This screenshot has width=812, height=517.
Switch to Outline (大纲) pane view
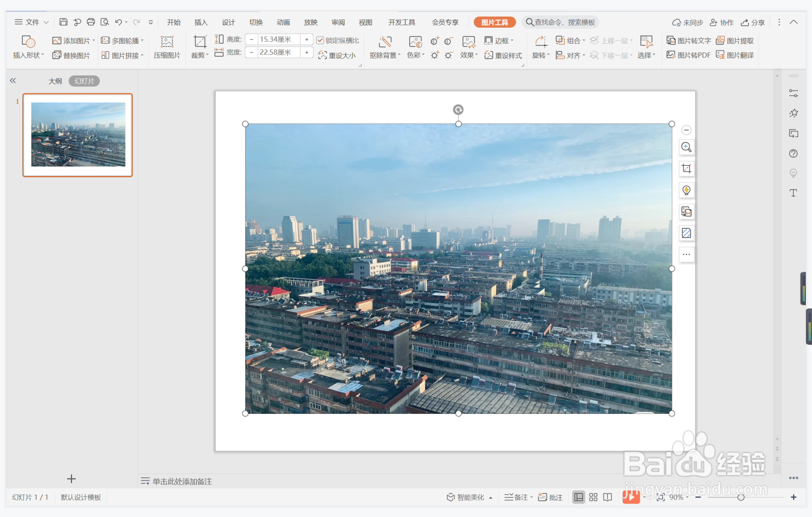55,81
